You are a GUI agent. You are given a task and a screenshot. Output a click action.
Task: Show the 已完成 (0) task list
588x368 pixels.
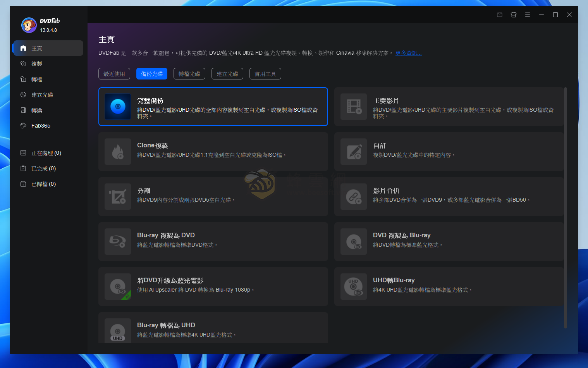click(x=48, y=168)
